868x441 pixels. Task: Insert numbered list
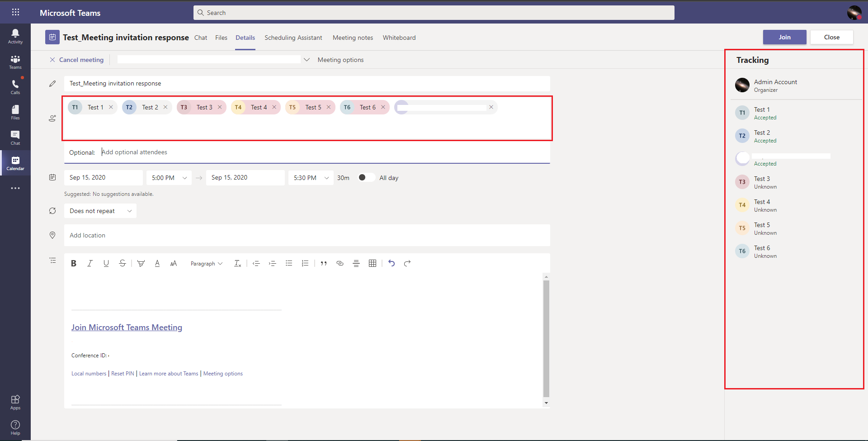305,263
